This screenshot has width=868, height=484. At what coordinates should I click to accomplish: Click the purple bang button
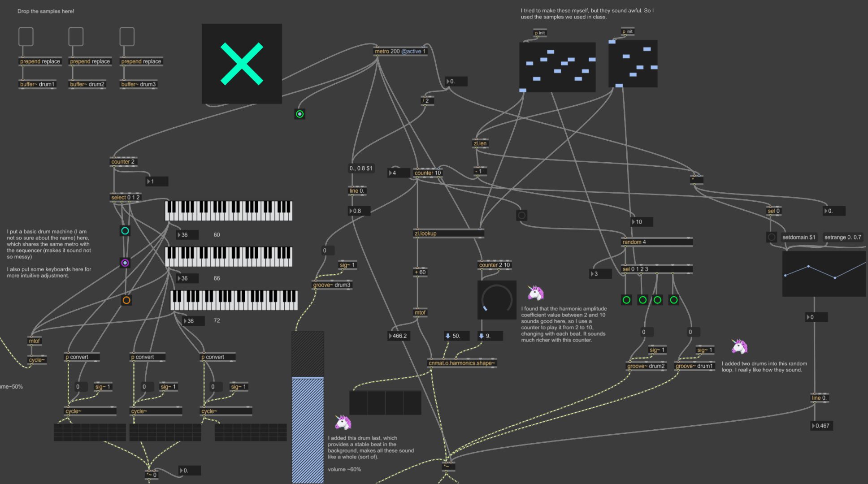point(125,263)
